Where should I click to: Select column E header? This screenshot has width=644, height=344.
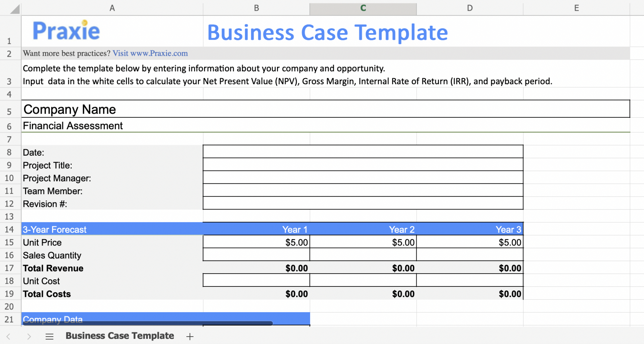576,8
